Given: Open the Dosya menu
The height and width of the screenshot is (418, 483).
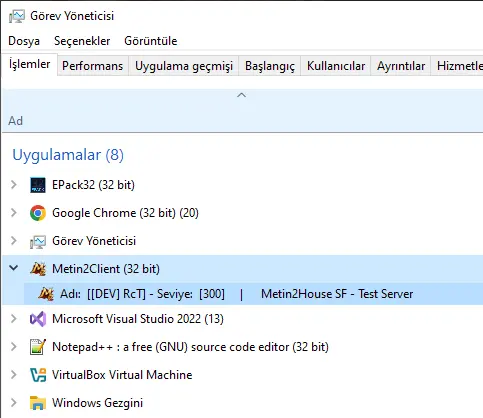Looking at the screenshot, I should click(x=24, y=41).
